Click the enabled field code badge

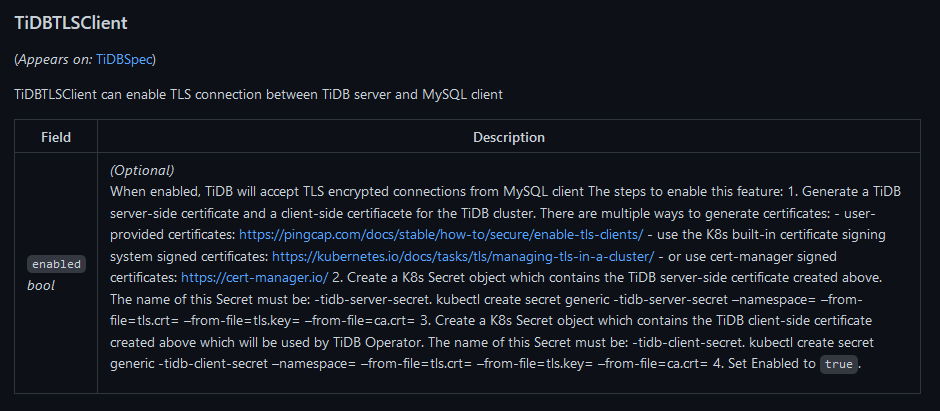click(56, 265)
